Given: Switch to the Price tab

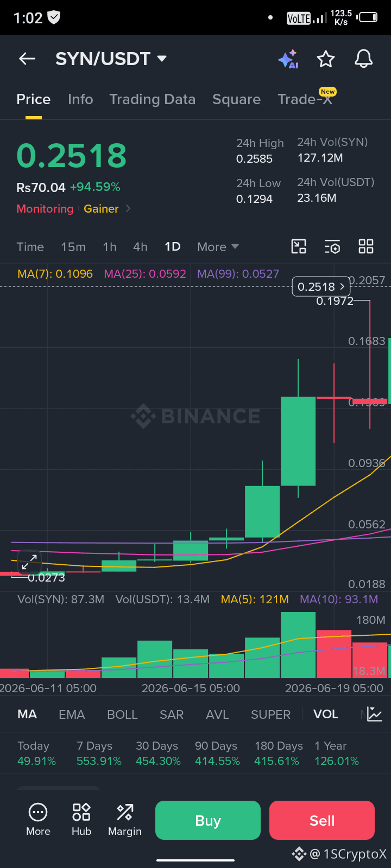Looking at the screenshot, I should (x=34, y=99).
